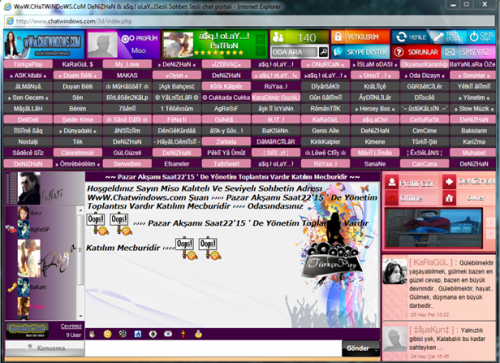
Task: Open Sorunlar help question icon
Action: tap(399, 52)
